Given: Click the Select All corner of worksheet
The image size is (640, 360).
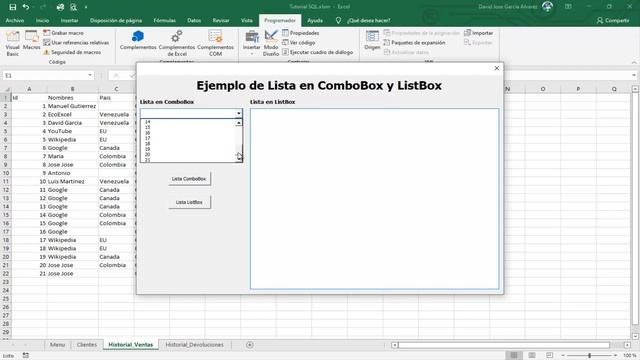Looking at the screenshot, I should [x=6, y=89].
